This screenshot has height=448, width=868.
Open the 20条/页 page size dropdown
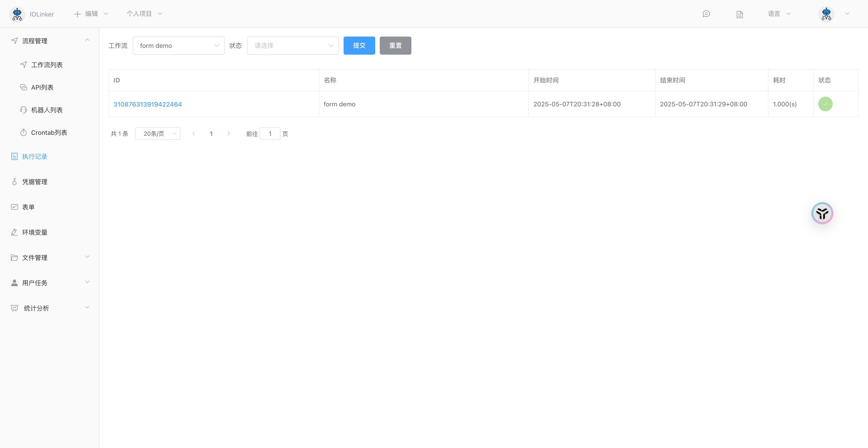point(158,133)
